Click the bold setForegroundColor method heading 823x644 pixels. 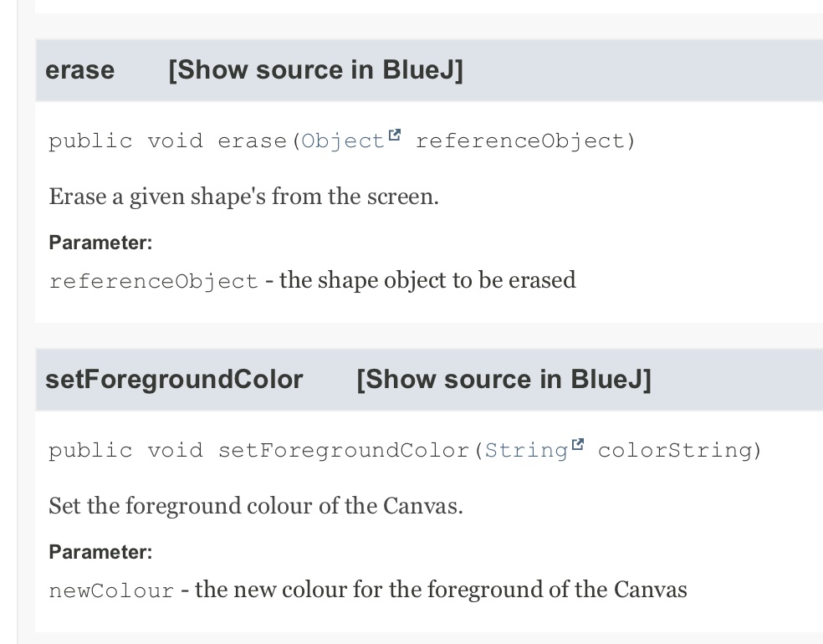[x=174, y=380]
